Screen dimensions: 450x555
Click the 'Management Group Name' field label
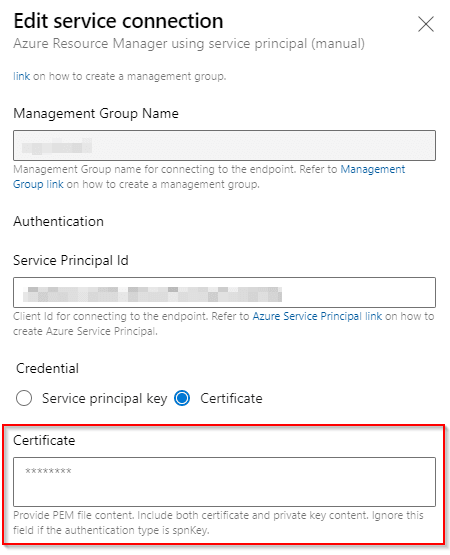click(96, 114)
